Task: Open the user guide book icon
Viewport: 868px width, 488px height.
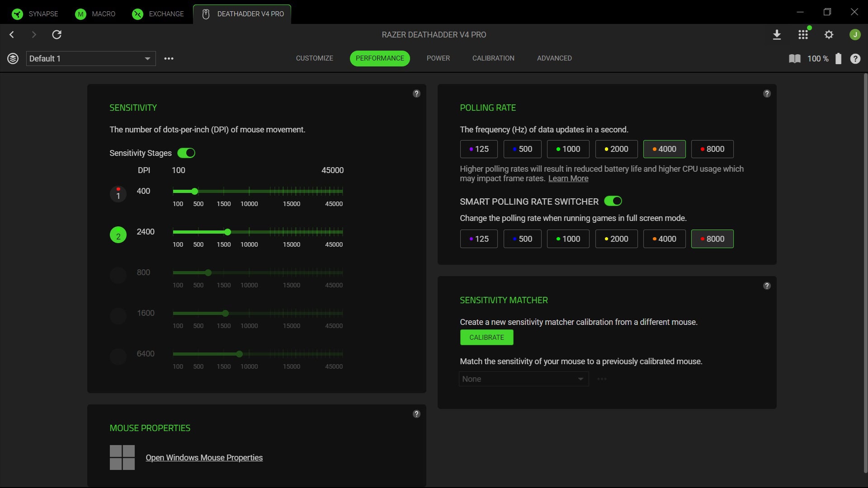Action: click(794, 58)
